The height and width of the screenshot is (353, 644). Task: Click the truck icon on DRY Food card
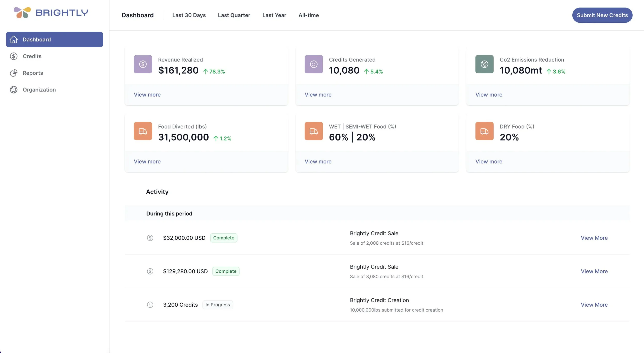pos(484,131)
